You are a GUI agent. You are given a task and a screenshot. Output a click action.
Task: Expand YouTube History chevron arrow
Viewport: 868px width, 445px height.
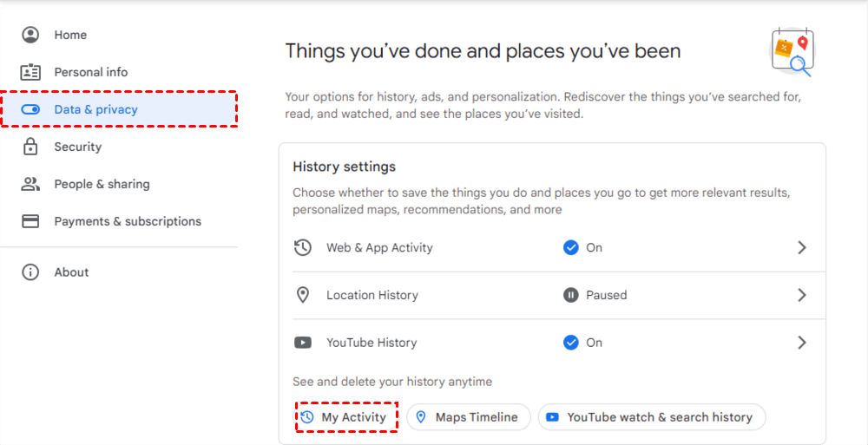pyautogui.click(x=802, y=343)
